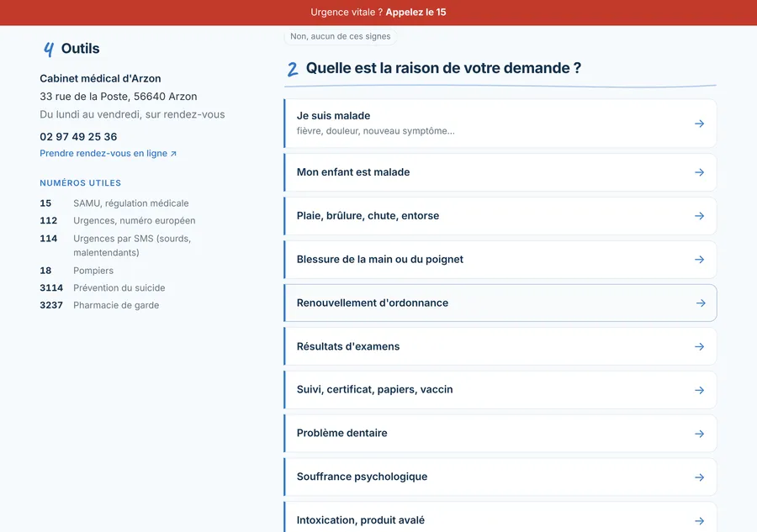Click the arrow icon on Mon enfant est malade
757x532 pixels.
(699, 172)
